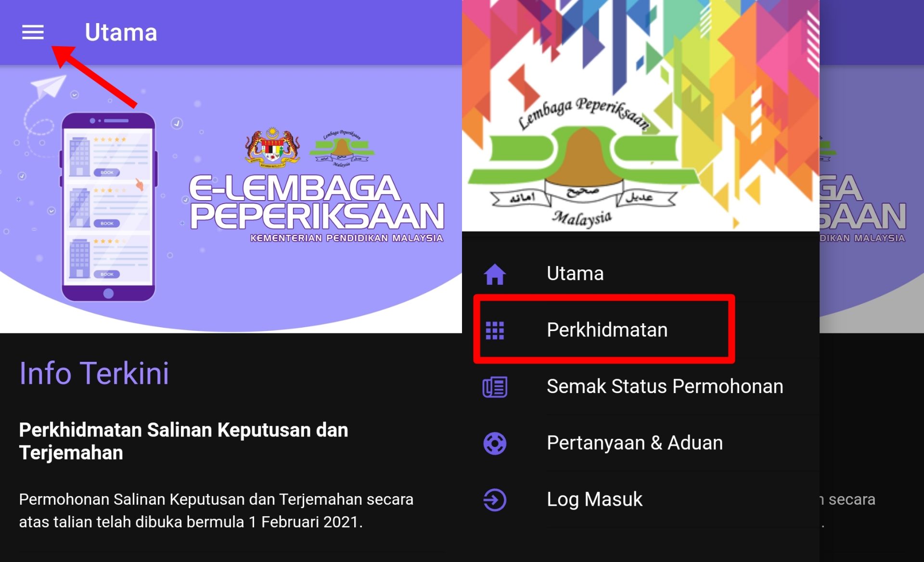The width and height of the screenshot is (924, 562).
Task: Click the home icon beside Utama
Action: (494, 274)
